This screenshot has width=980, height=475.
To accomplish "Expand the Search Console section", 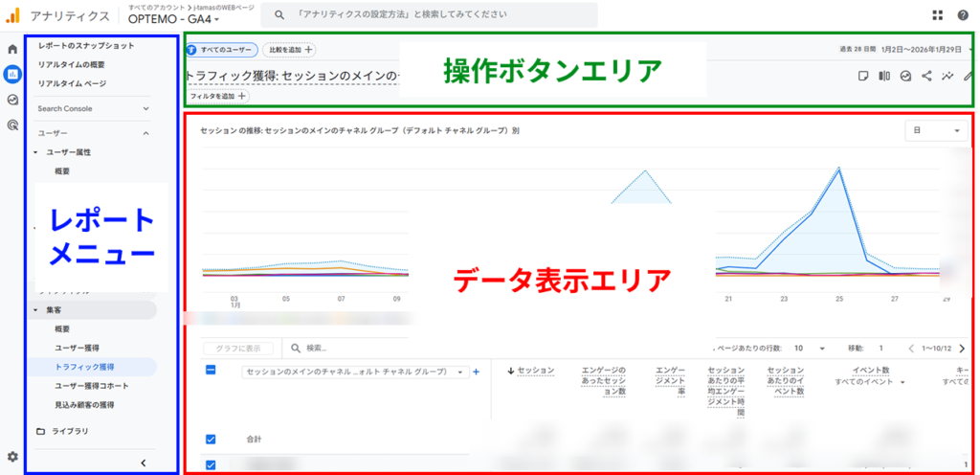I will click(x=94, y=108).
